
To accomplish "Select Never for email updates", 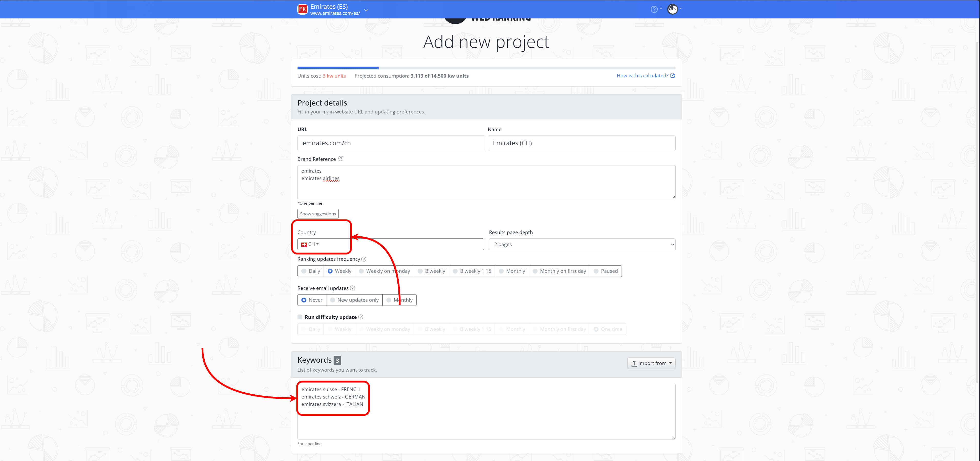I will [312, 300].
